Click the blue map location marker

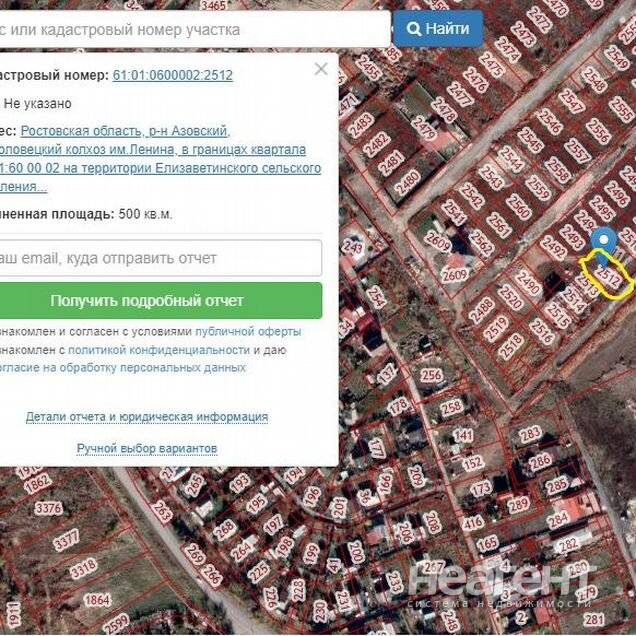point(602,240)
